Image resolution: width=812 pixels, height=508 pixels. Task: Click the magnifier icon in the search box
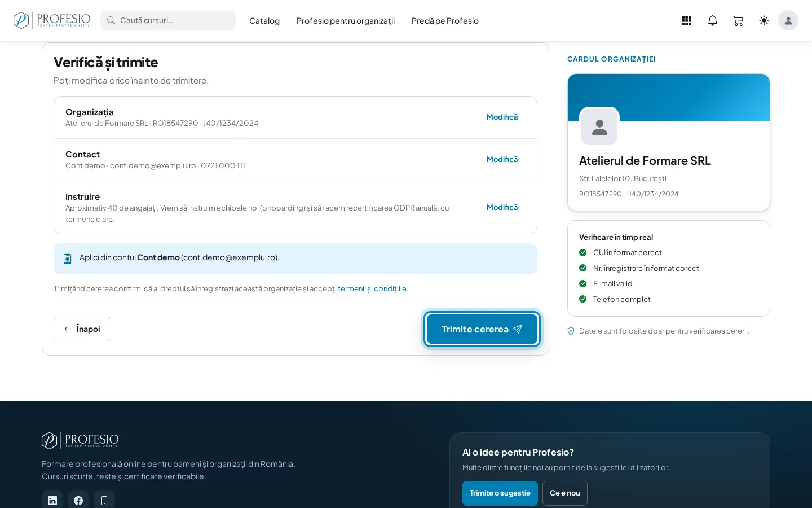[111, 20]
